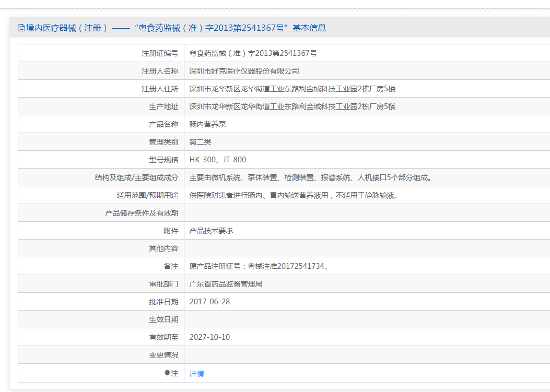The height and width of the screenshot is (392, 550).
Task: Select the approval date 2017-06-28
Action: click(209, 302)
